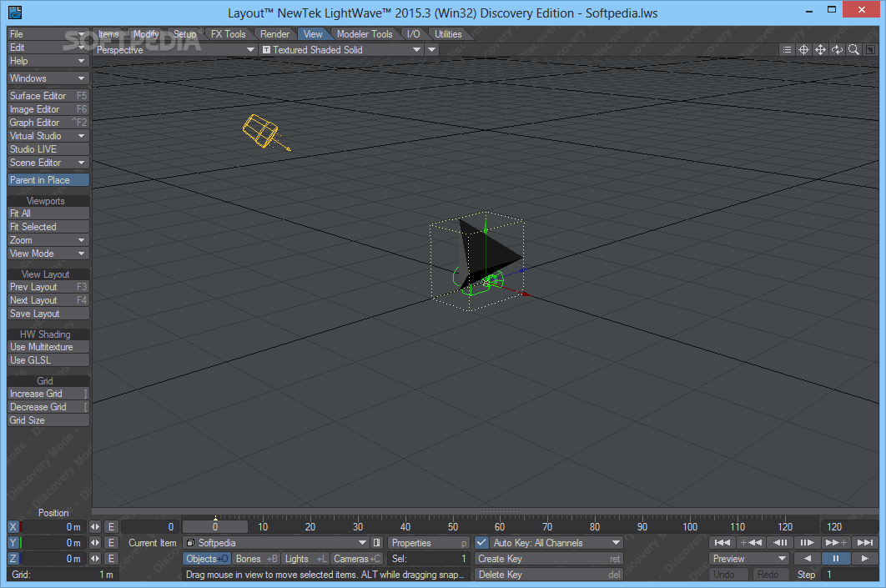Expand the Virtual Studio dropdown
Viewport: 886px width, 588px height.
pos(48,136)
